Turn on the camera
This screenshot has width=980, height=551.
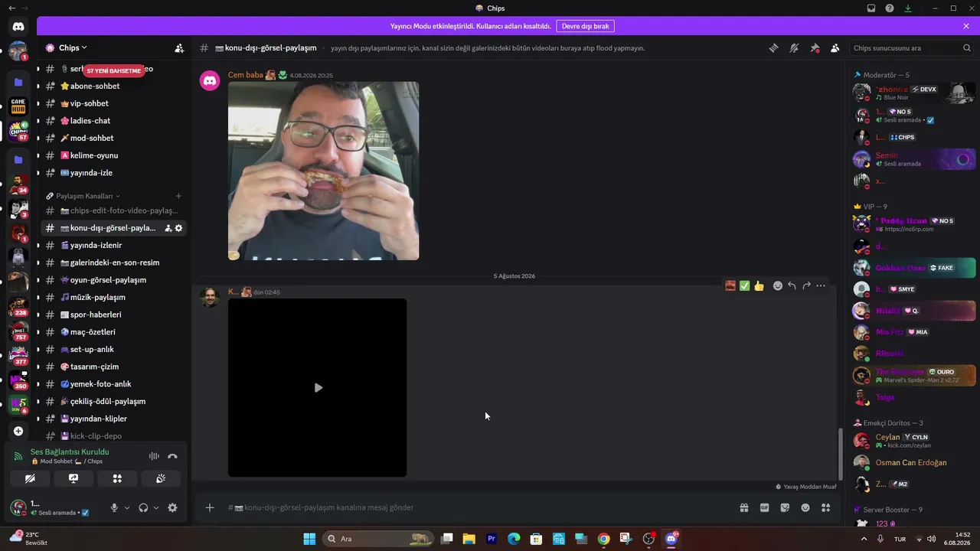pyautogui.click(x=30, y=478)
